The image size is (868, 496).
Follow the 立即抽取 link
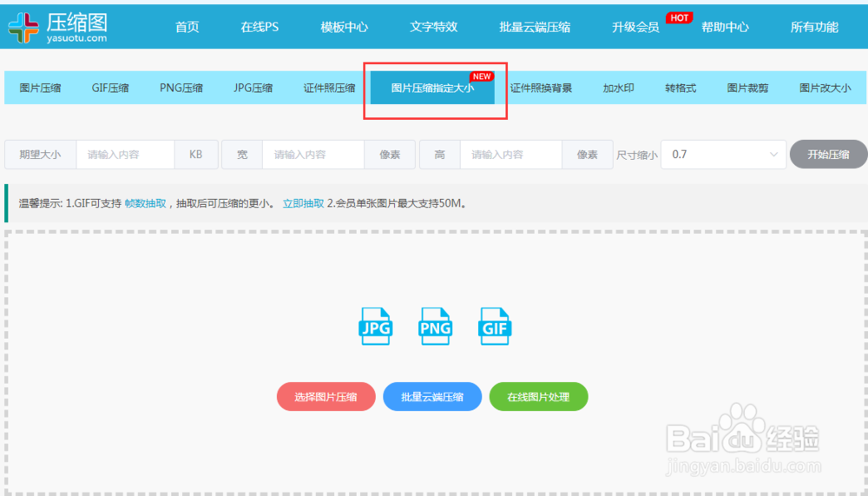303,203
